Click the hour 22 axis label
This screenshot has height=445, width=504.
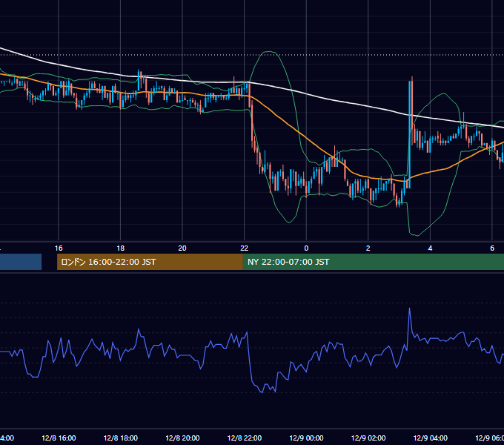[x=245, y=248]
